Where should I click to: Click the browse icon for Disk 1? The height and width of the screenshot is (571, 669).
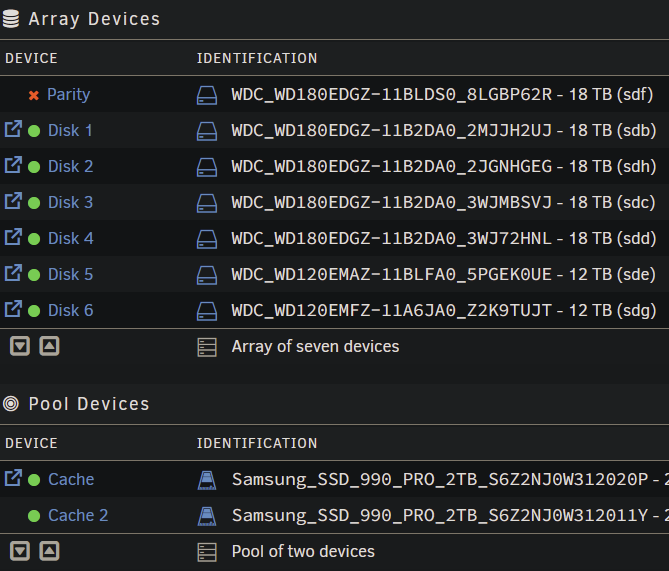tap(13, 129)
